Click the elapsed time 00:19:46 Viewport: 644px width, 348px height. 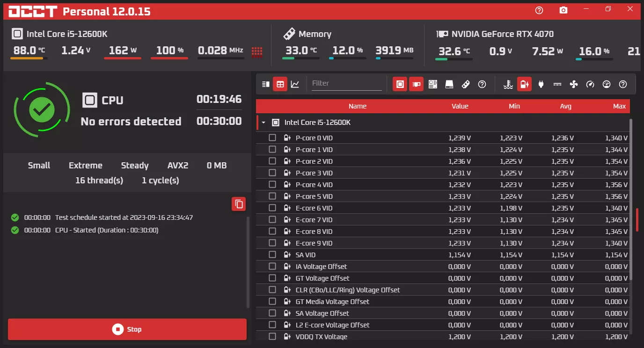[219, 99]
